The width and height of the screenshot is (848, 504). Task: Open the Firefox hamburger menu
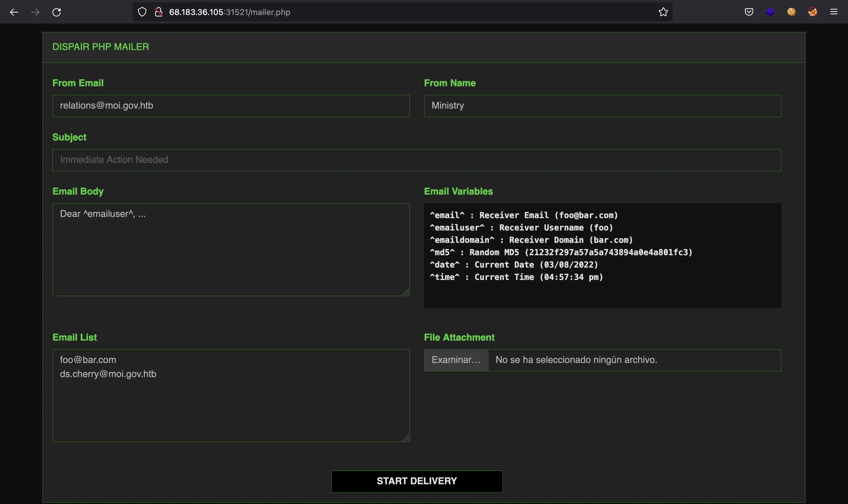[x=834, y=12]
